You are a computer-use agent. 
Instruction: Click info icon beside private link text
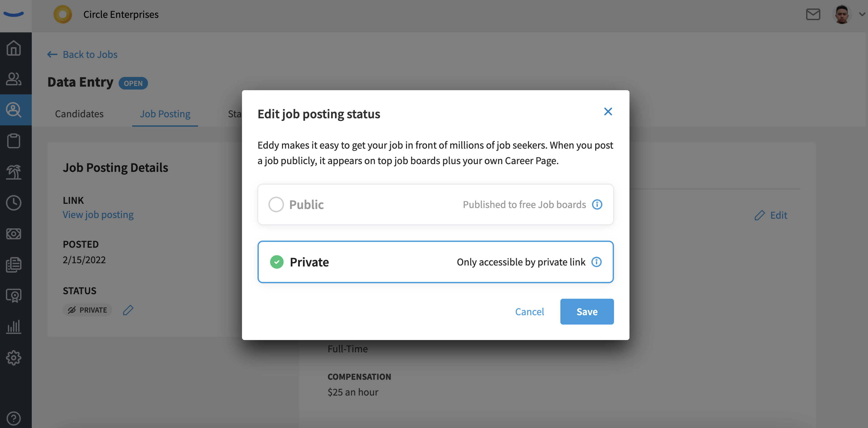coord(596,262)
